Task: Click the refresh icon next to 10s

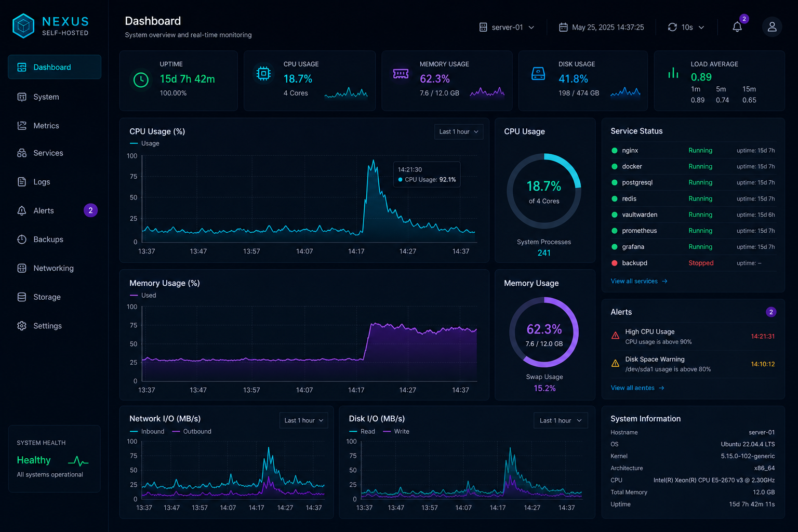Action: [x=672, y=27]
